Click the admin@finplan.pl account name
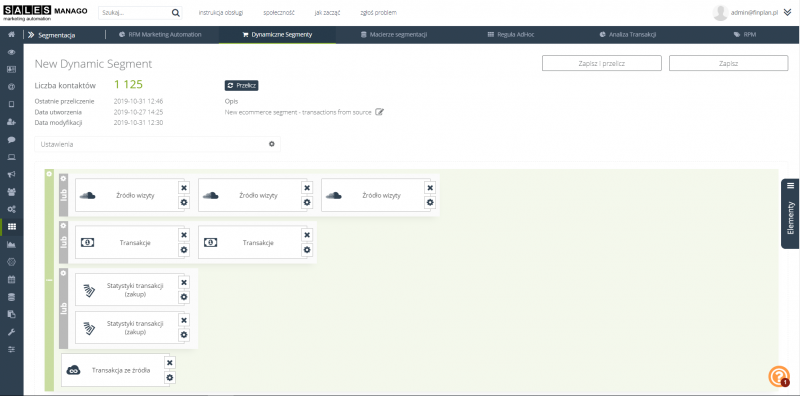800x396 pixels. pyautogui.click(x=754, y=13)
